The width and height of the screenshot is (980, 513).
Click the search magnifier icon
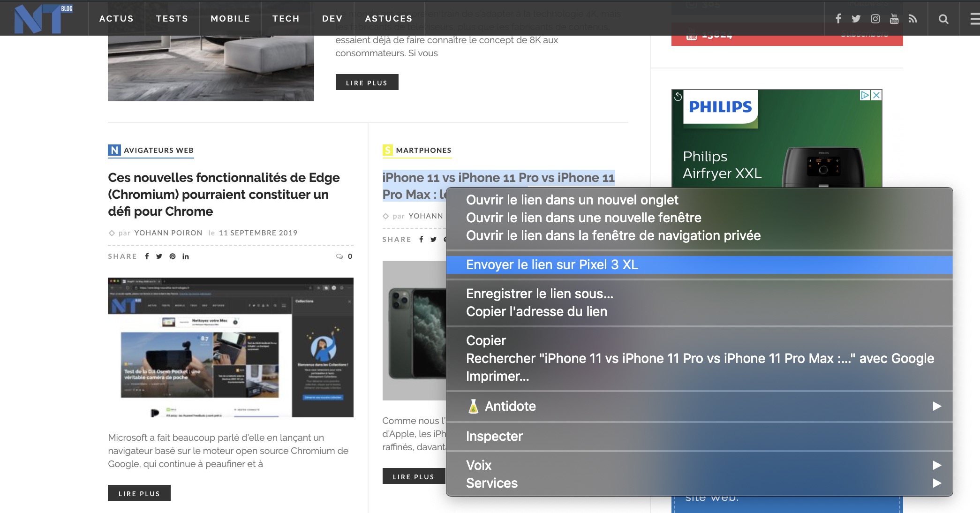click(x=943, y=19)
